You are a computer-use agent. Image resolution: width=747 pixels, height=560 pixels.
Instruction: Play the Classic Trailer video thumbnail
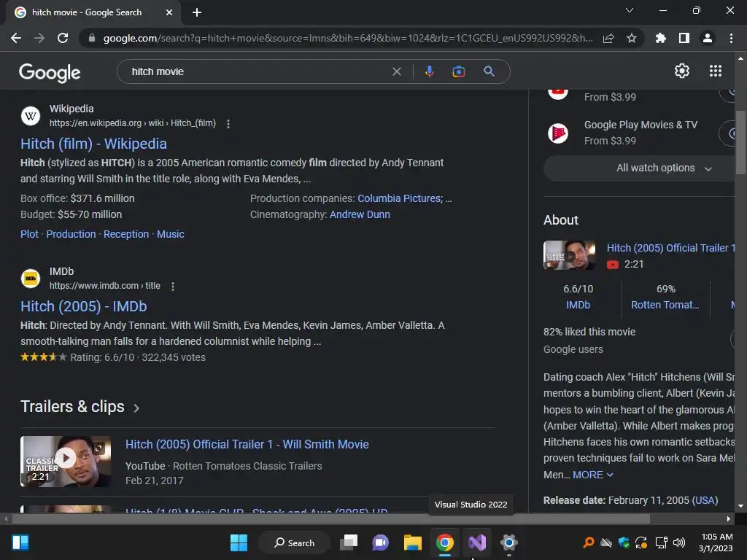pyautogui.click(x=66, y=462)
